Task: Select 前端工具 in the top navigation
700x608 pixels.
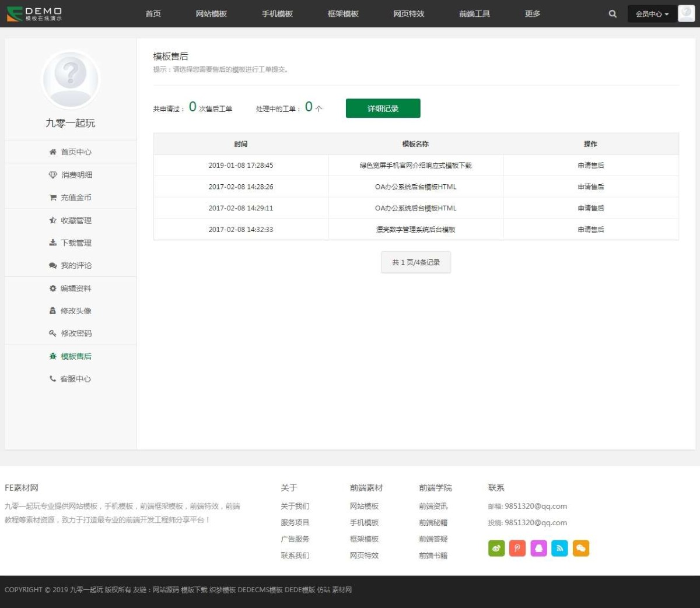Action: click(x=474, y=14)
